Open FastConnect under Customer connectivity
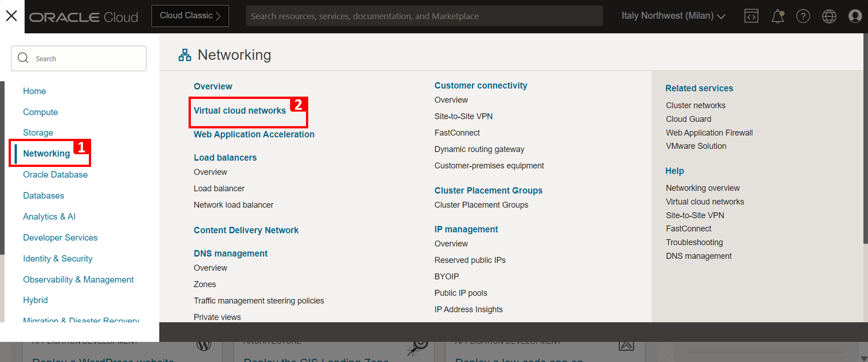The image size is (868, 362). (457, 133)
